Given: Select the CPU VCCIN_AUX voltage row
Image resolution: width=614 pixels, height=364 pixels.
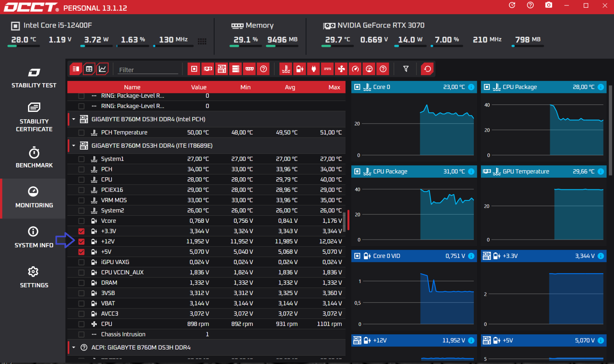Looking at the screenshot, I should tap(207, 272).
